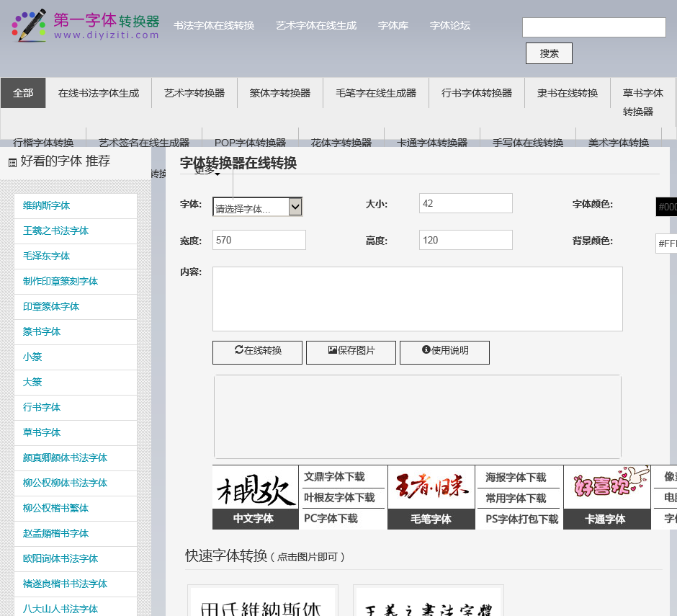The height and width of the screenshot is (616, 677).
Task: Select the 全部 category tab
Action: tap(23, 93)
